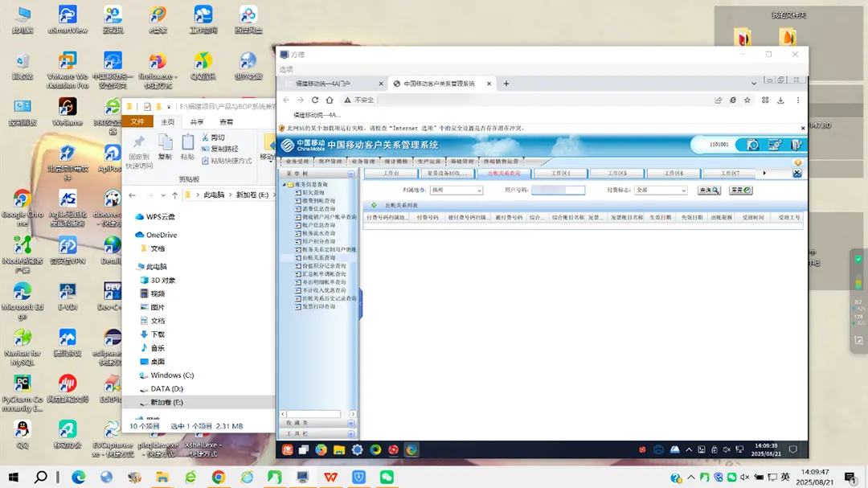Expand the 收藏夹 panel
Viewport: 868px width, 488px height.
[x=350, y=423]
